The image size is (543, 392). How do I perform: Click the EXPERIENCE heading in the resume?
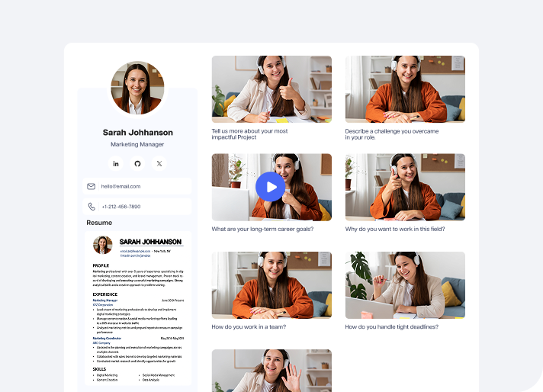[x=105, y=294]
